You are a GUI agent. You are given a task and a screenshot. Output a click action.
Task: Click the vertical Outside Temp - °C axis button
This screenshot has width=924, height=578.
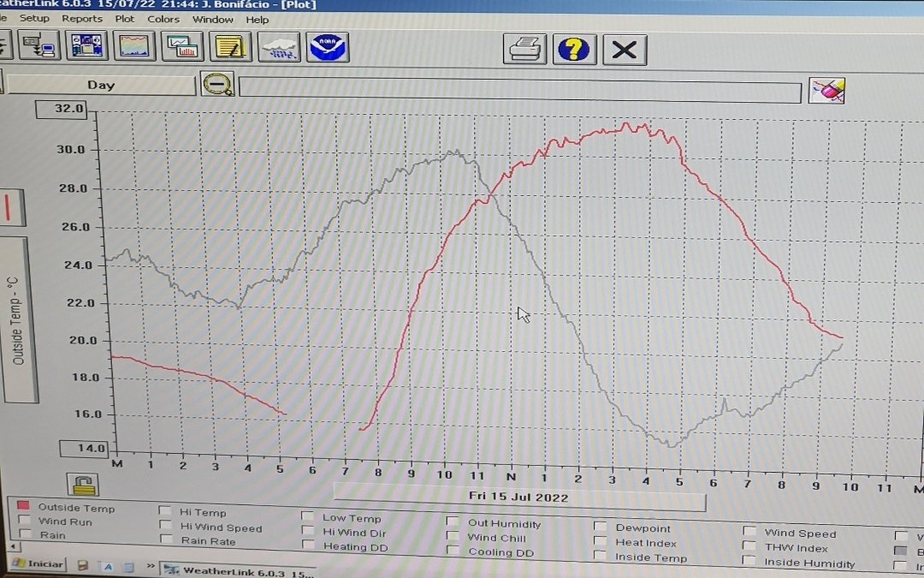click(x=18, y=320)
